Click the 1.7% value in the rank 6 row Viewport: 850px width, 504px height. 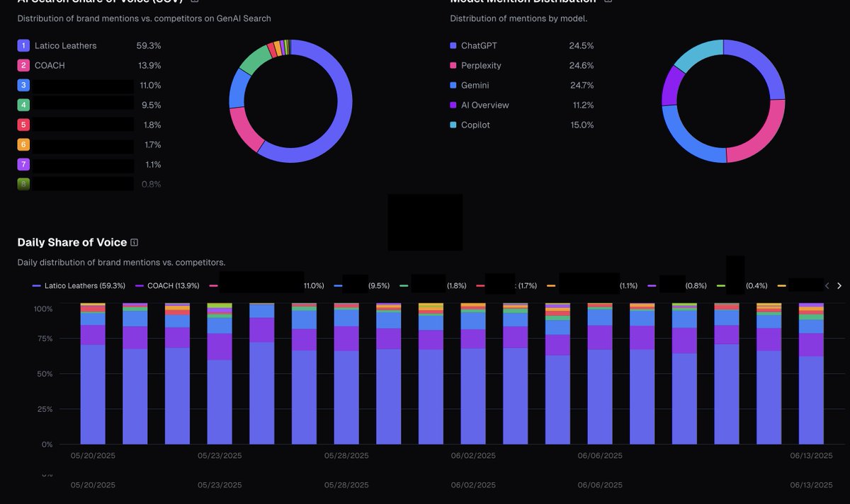click(x=152, y=144)
